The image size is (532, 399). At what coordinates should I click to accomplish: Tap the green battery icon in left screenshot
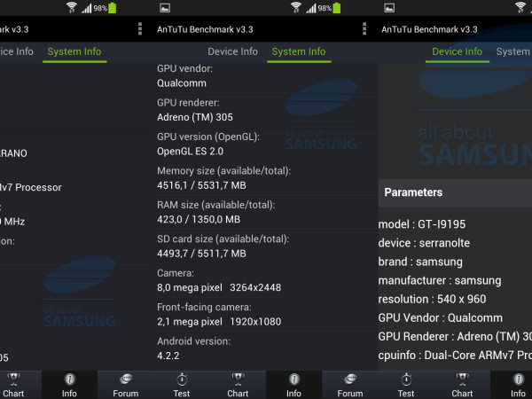[x=113, y=8]
